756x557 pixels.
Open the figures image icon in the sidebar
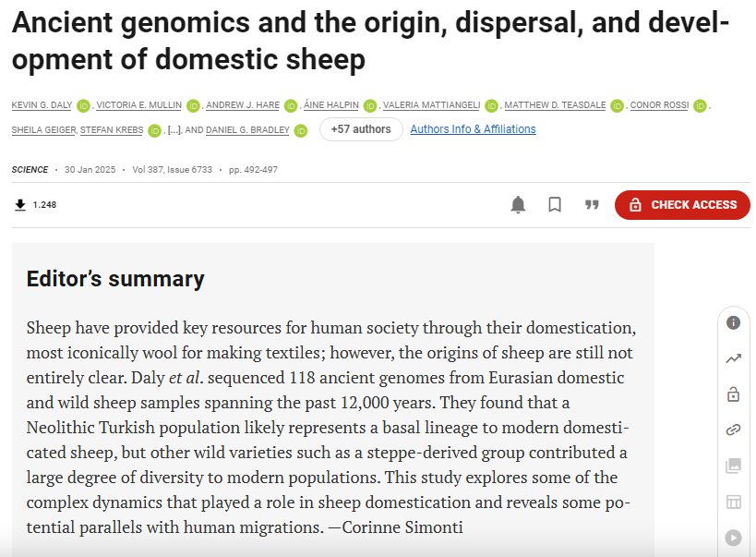tap(733, 466)
